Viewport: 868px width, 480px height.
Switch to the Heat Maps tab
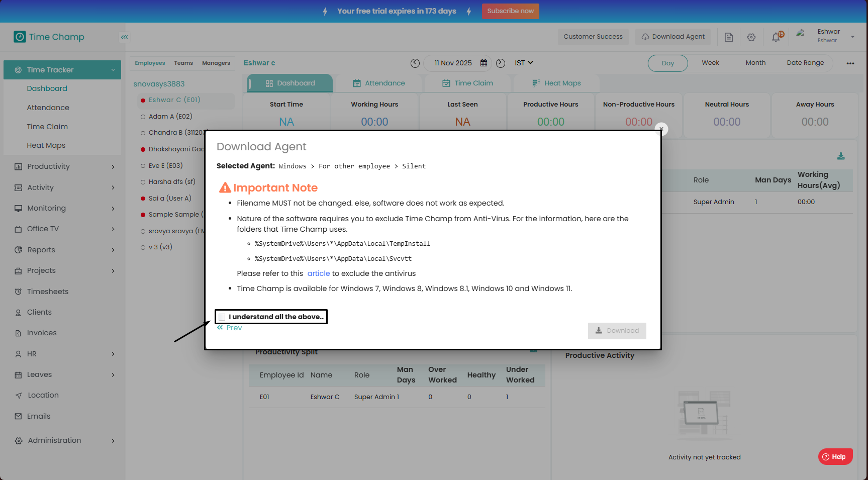tap(556, 83)
